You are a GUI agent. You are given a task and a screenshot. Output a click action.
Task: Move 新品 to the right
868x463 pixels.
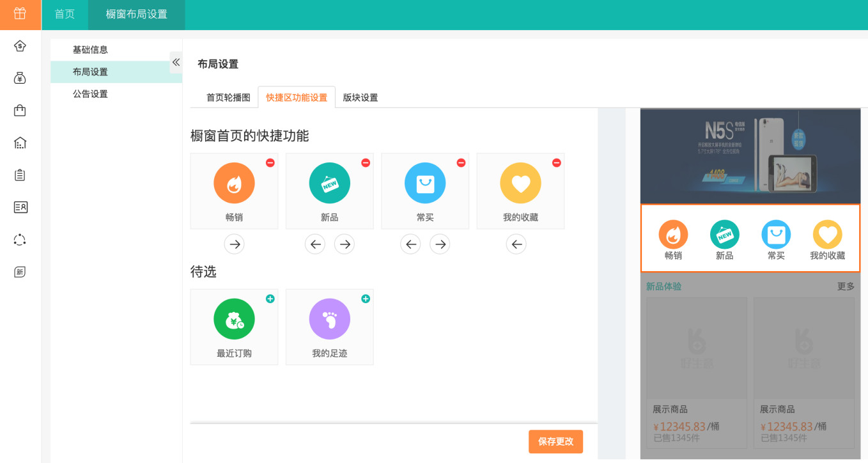click(x=345, y=244)
